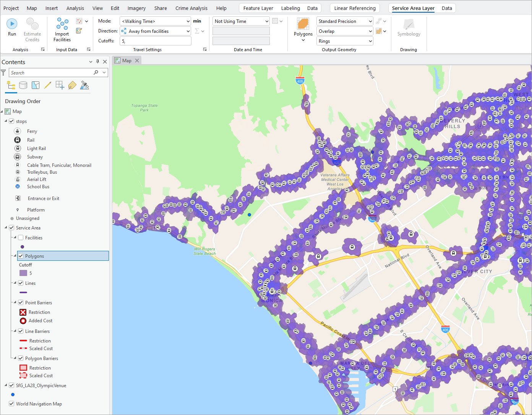Close the Map view tab
The width and height of the screenshot is (532, 415).
[137, 60]
